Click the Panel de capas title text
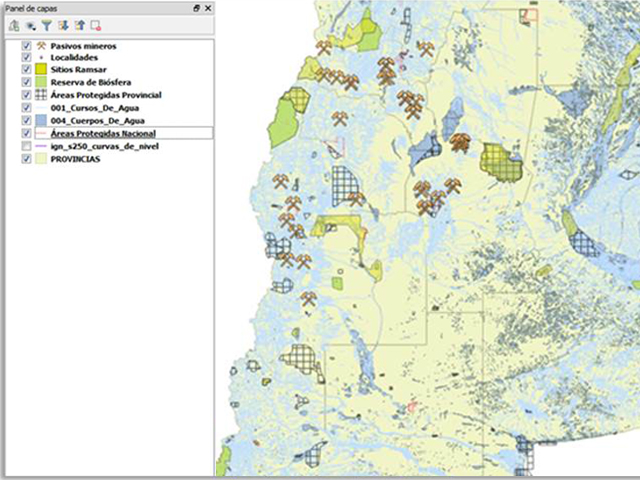 31,8
